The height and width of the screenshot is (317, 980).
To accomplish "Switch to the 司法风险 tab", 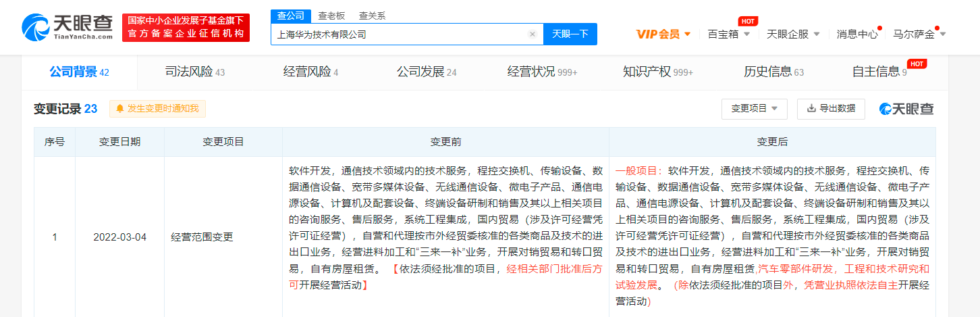I will [194, 72].
